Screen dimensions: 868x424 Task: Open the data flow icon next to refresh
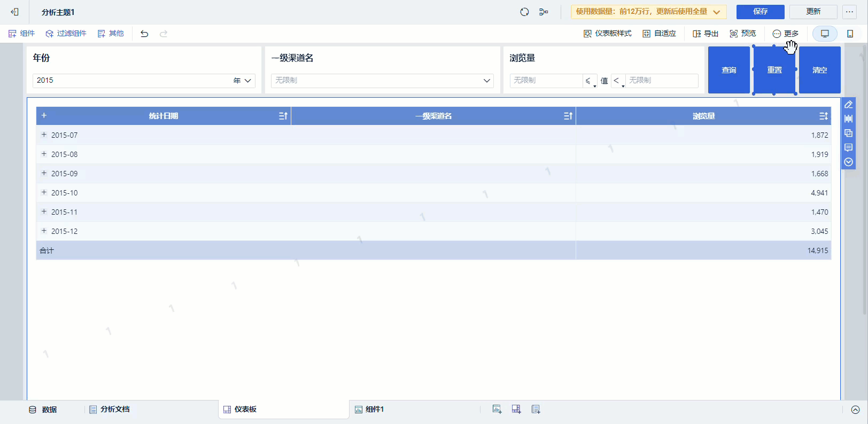point(544,12)
